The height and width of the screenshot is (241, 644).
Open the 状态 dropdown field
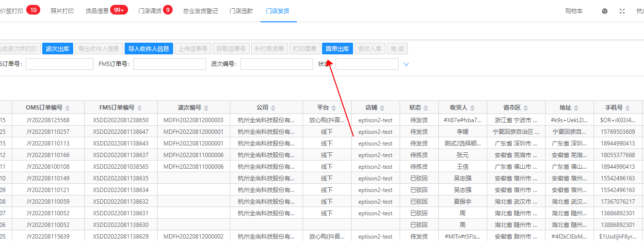pyautogui.click(x=367, y=64)
